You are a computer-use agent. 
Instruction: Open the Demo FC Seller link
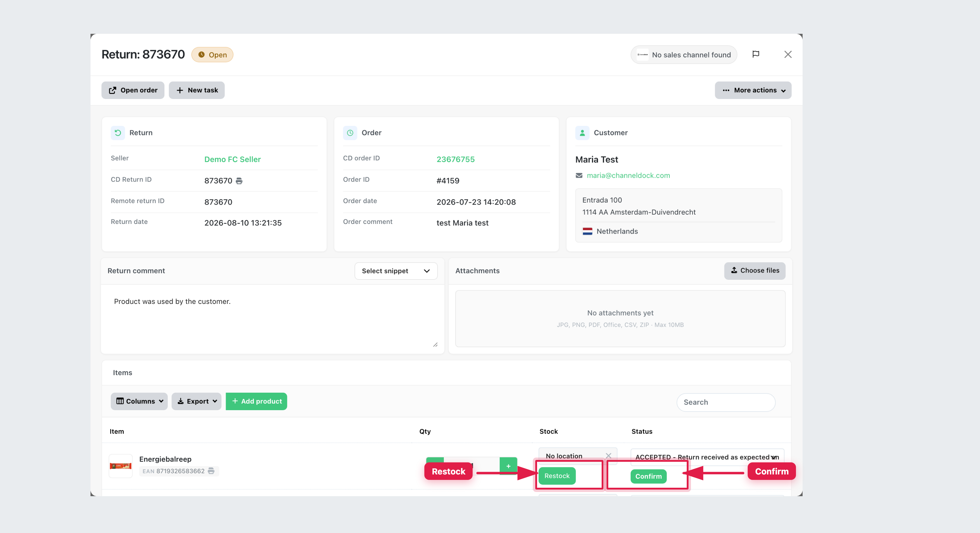pos(232,159)
